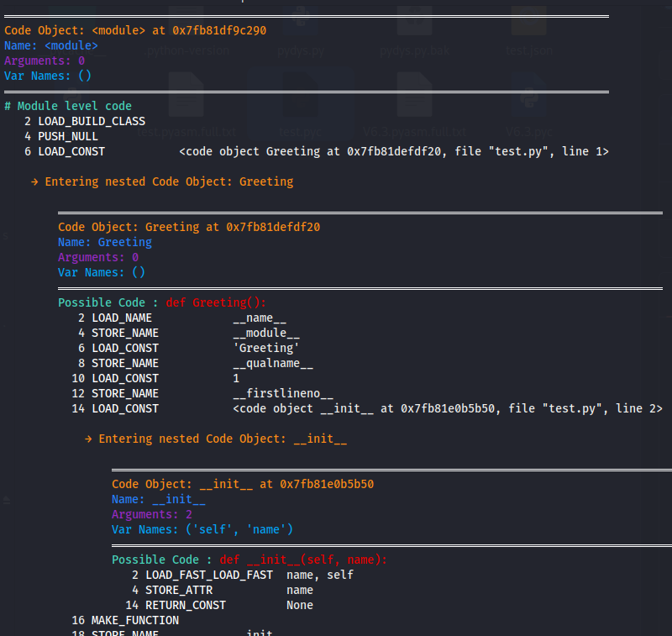Select the test.json file icon behind the terminal
Viewport: 672px width, 636px height.
click(529, 22)
